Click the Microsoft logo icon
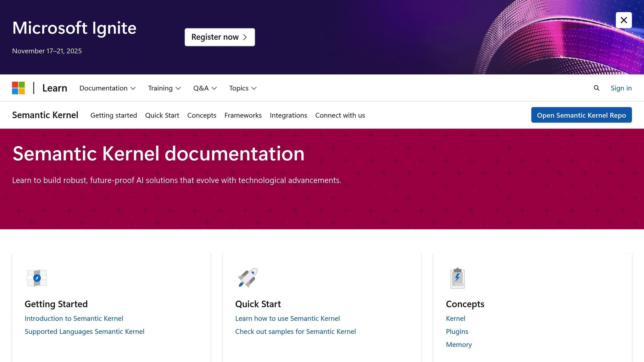The image size is (644, 362). click(18, 88)
